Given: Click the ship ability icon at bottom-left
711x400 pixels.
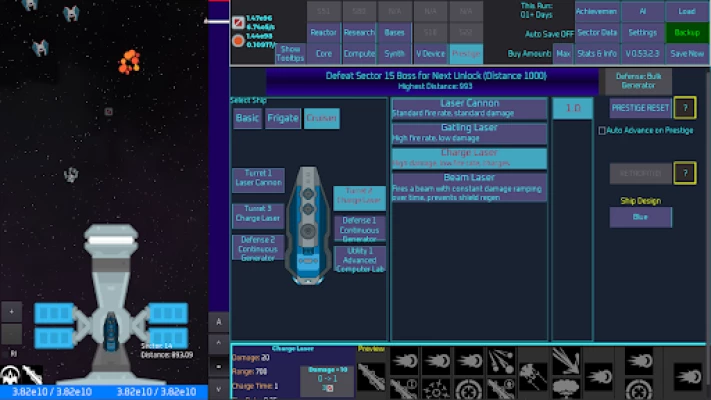Looking at the screenshot, I should click(x=12, y=375).
